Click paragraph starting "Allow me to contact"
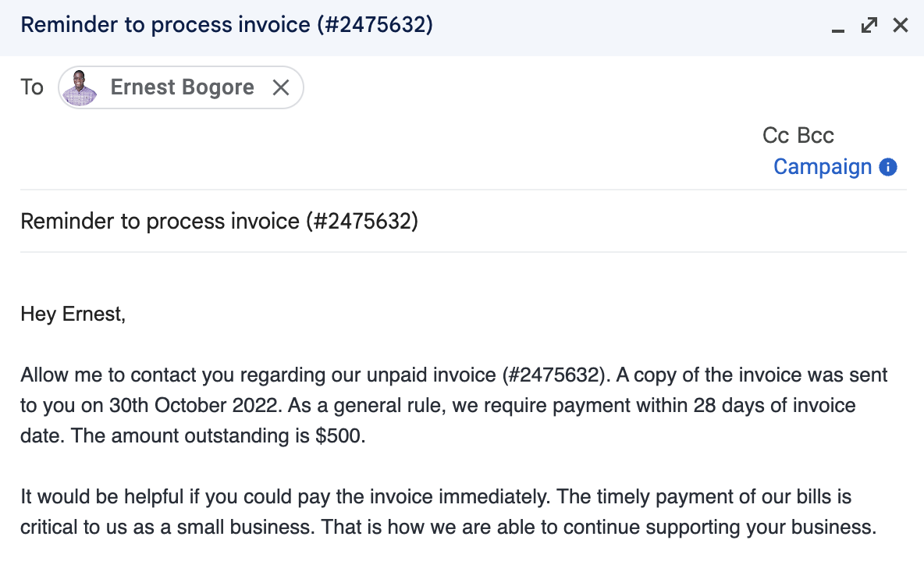This screenshot has width=924, height=565. tap(453, 405)
